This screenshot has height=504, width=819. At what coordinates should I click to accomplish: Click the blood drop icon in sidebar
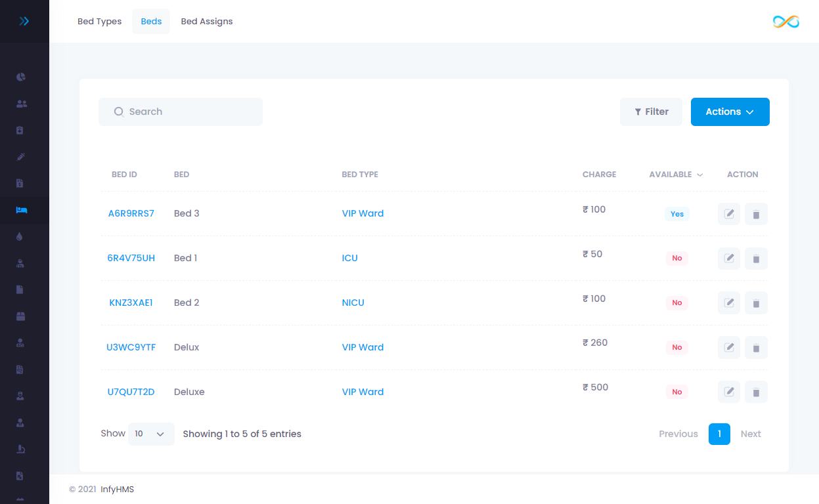tap(20, 236)
